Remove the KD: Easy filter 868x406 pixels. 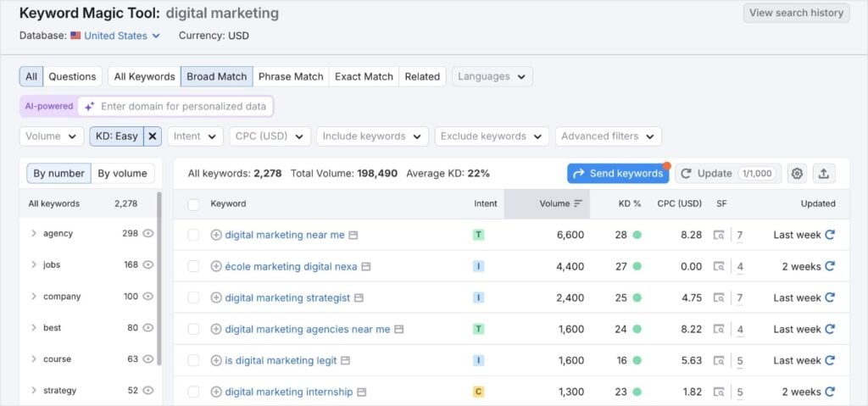click(x=153, y=136)
